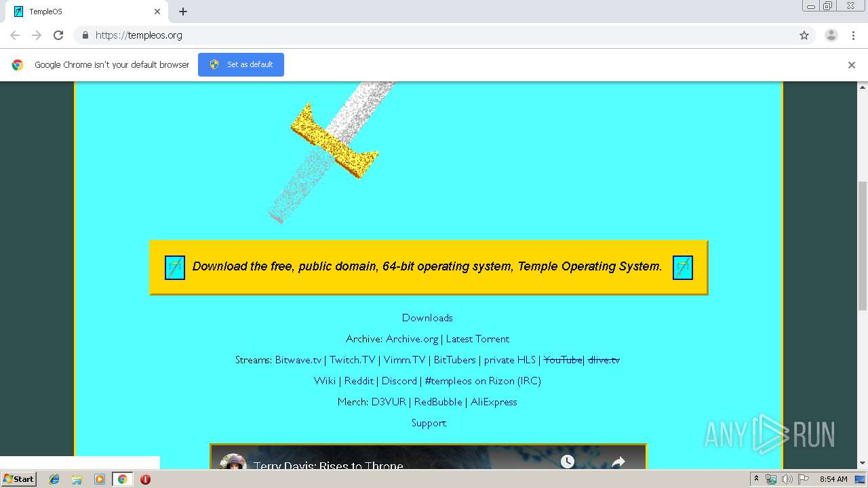Click the Action Center flag icon

click(x=804, y=479)
